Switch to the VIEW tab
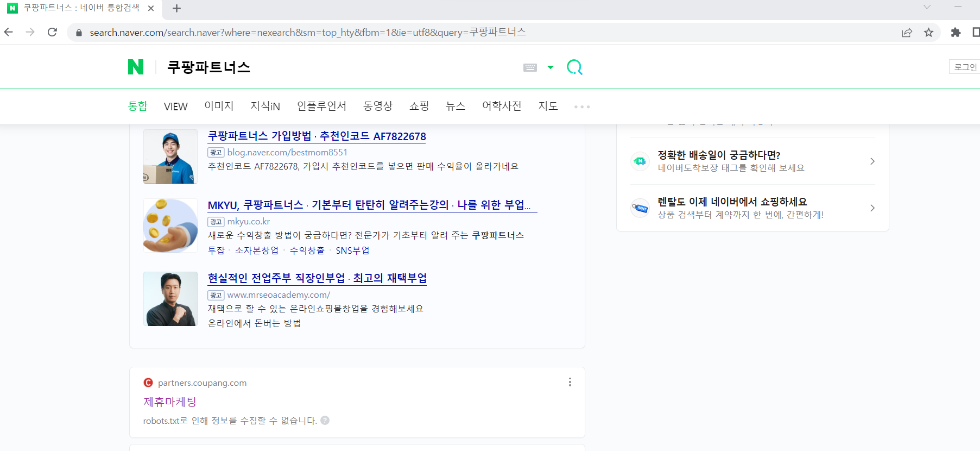This screenshot has height=451, width=980. [176, 107]
